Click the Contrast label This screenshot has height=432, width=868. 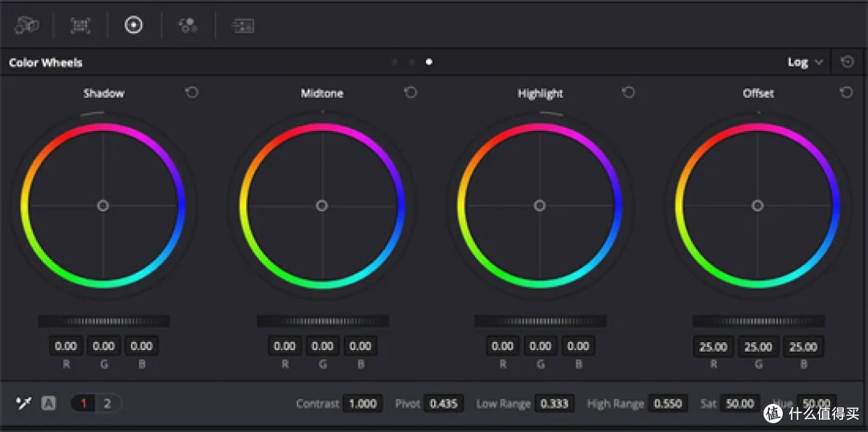(317, 403)
